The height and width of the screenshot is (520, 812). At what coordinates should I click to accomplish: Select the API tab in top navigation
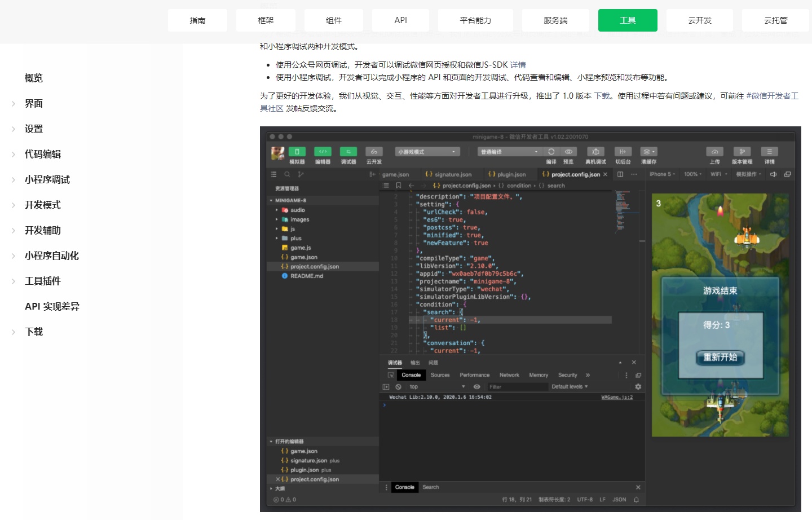401,20
